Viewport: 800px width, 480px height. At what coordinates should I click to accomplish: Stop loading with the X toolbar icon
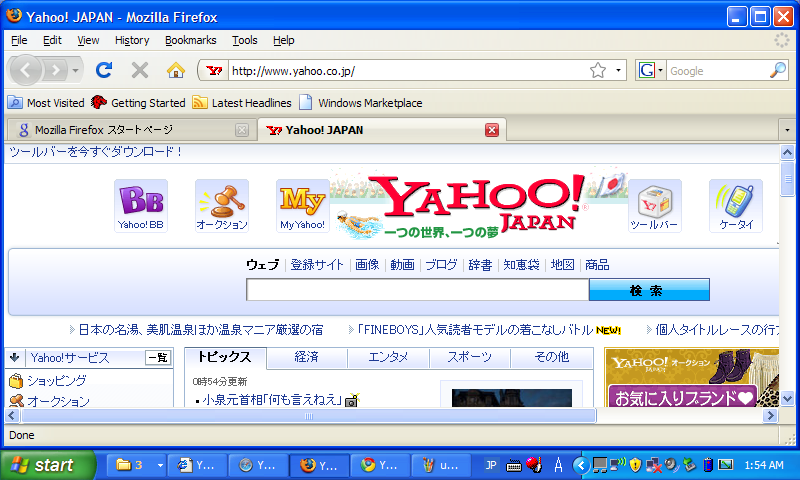tap(140, 70)
